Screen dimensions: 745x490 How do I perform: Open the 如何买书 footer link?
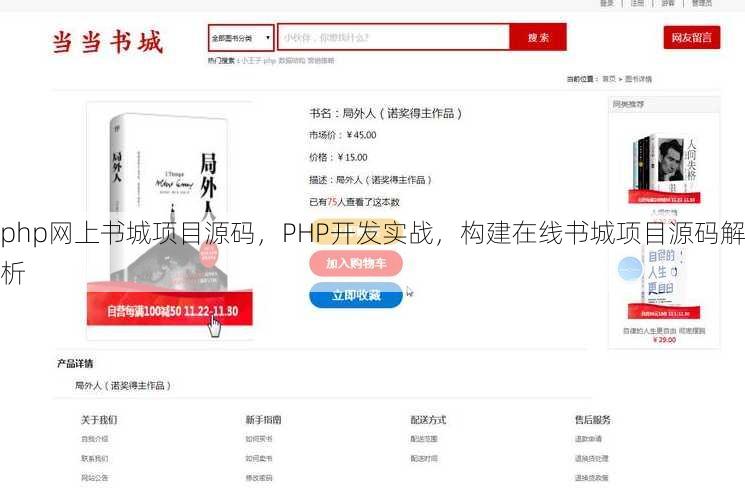259,439
